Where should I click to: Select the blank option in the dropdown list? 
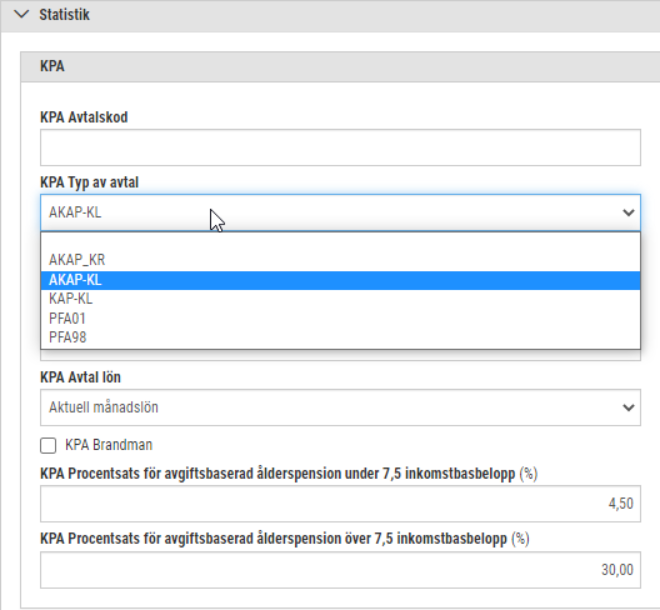340,242
